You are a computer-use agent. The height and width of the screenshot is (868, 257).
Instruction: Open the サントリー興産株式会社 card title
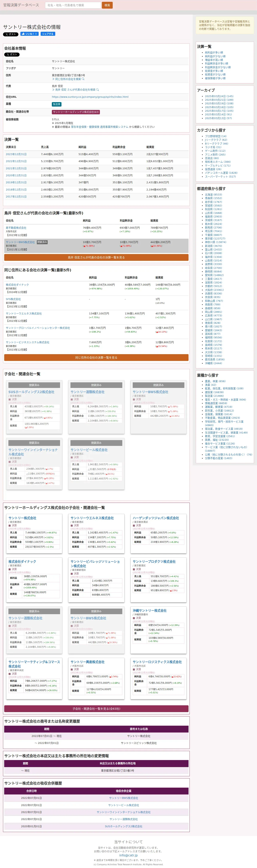point(87,662)
